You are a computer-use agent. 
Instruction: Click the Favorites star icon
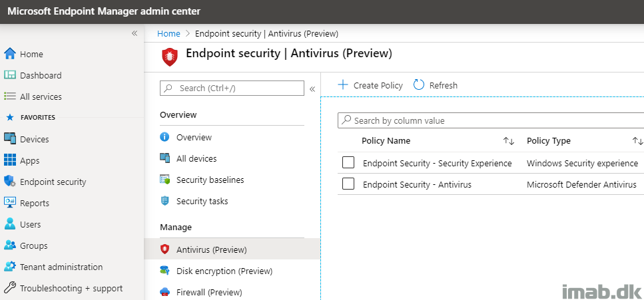click(10, 117)
